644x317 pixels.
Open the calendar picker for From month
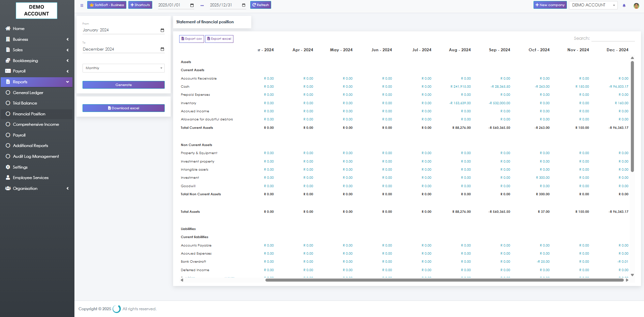(162, 30)
